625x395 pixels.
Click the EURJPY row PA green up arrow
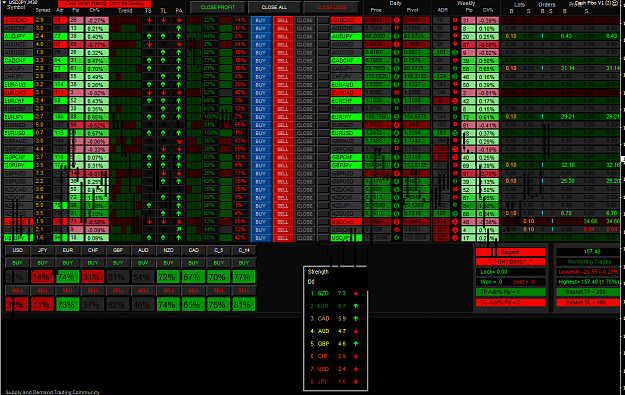179,117
